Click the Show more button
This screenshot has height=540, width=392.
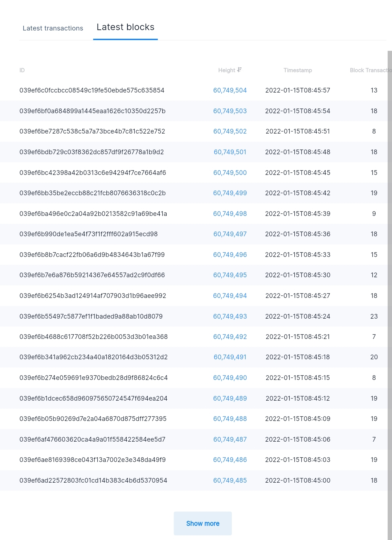(x=203, y=523)
